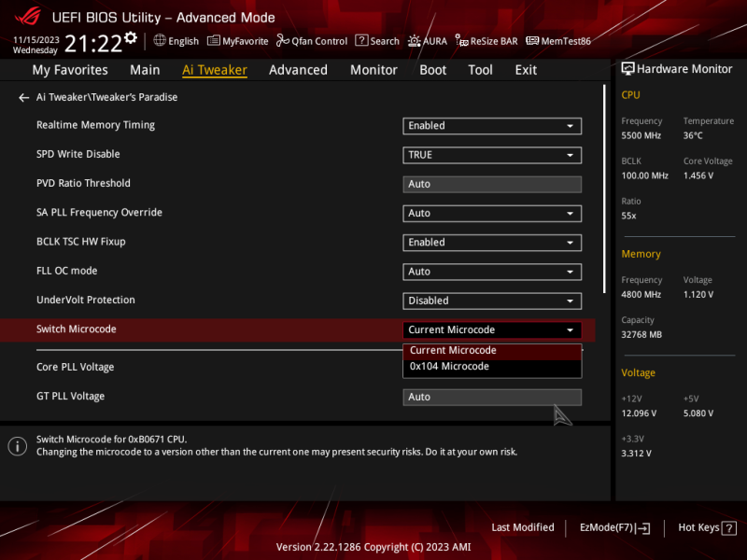
Task: Click EzMode(F7) button
Action: pyautogui.click(x=614, y=527)
